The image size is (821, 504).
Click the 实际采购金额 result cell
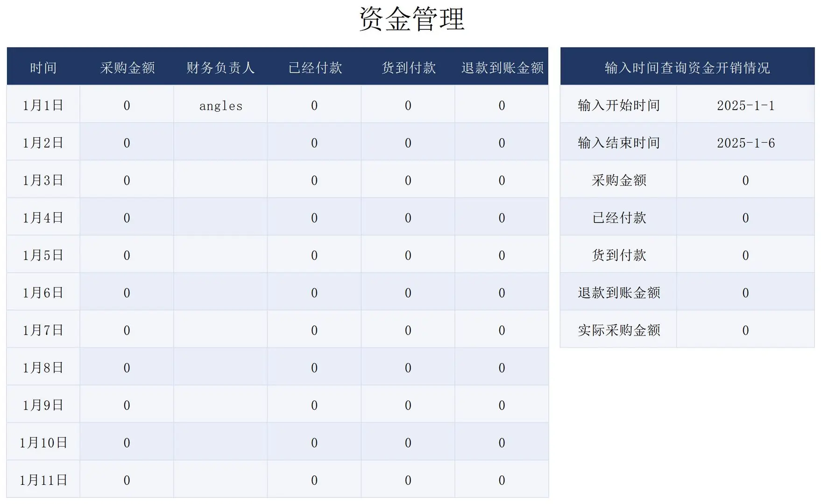[x=745, y=330]
